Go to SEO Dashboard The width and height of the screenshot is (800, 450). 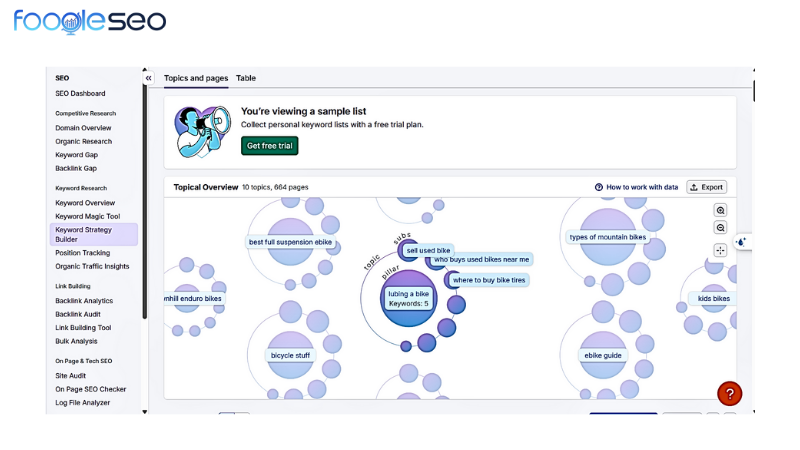coord(80,93)
